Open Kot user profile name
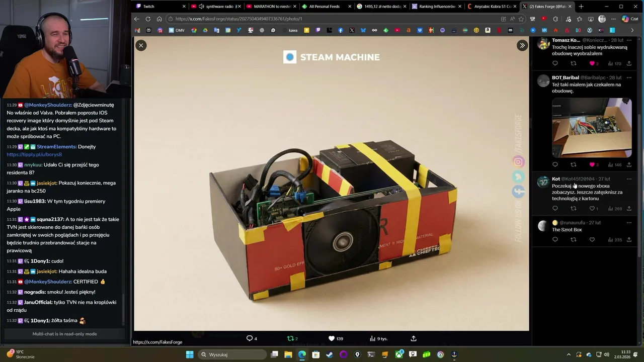 point(556,179)
